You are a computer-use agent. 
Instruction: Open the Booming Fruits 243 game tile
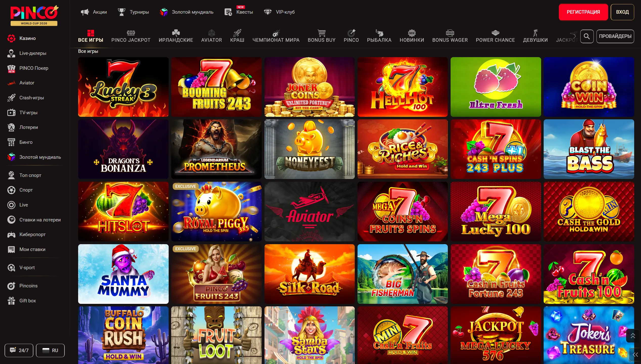click(216, 87)
